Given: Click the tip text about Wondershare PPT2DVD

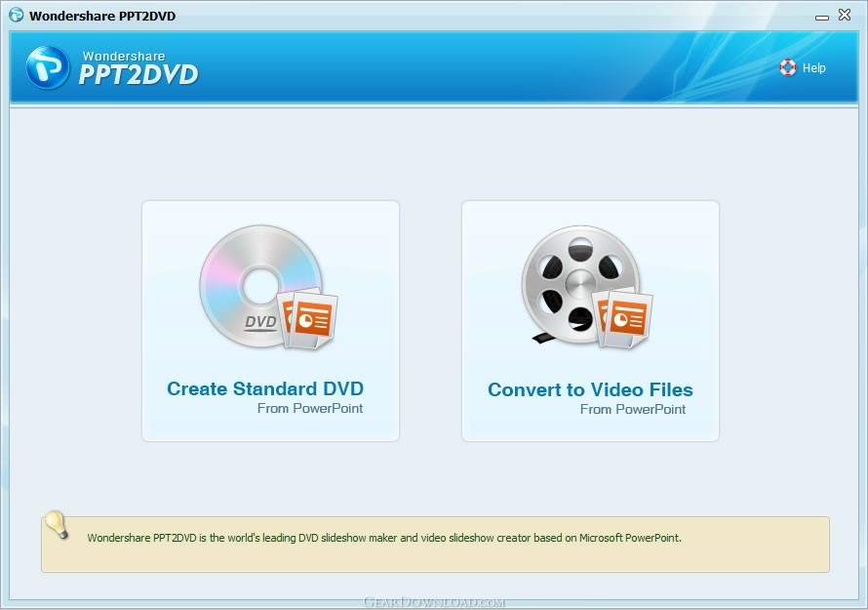Looking at the screenshot, I should (384, 538).
